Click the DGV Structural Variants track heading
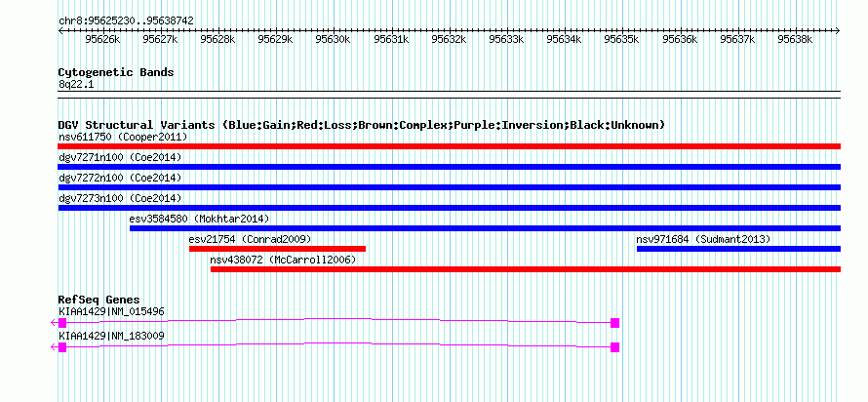The width and height of the screenshot is (868, 402). tap(361, 125)
